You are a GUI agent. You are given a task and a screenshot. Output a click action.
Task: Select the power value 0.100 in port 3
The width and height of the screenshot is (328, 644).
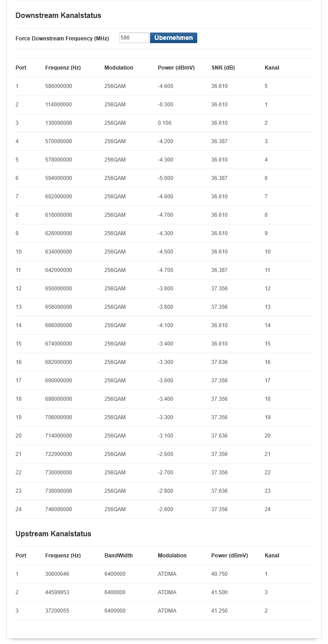[x=164, y=123]
